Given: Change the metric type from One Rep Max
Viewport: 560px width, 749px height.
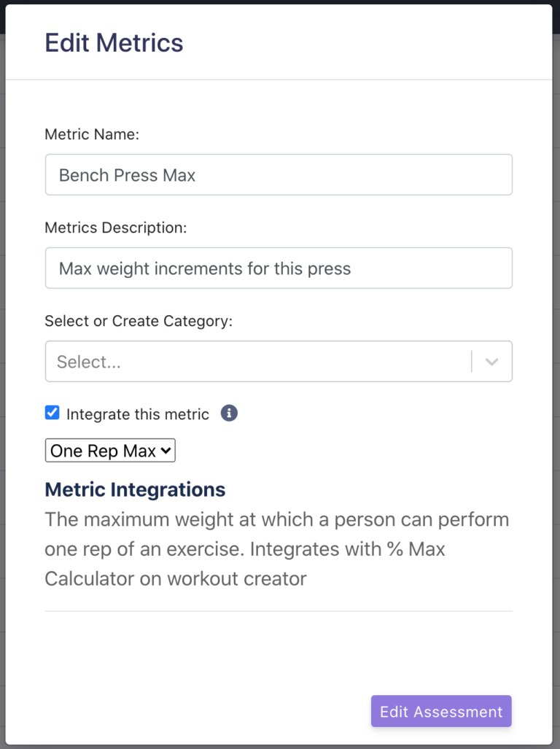Looking at the screenshot, I should click(109, 450).
